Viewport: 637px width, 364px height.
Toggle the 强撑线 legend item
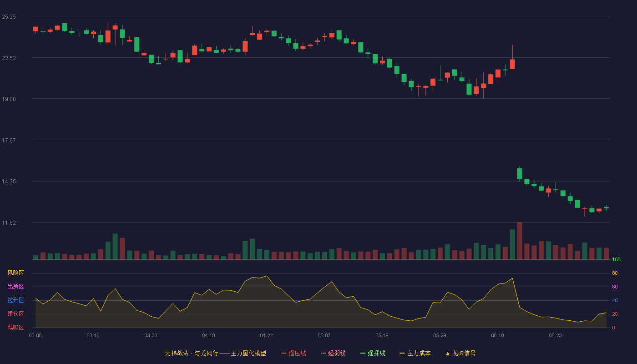click(373, 353)
